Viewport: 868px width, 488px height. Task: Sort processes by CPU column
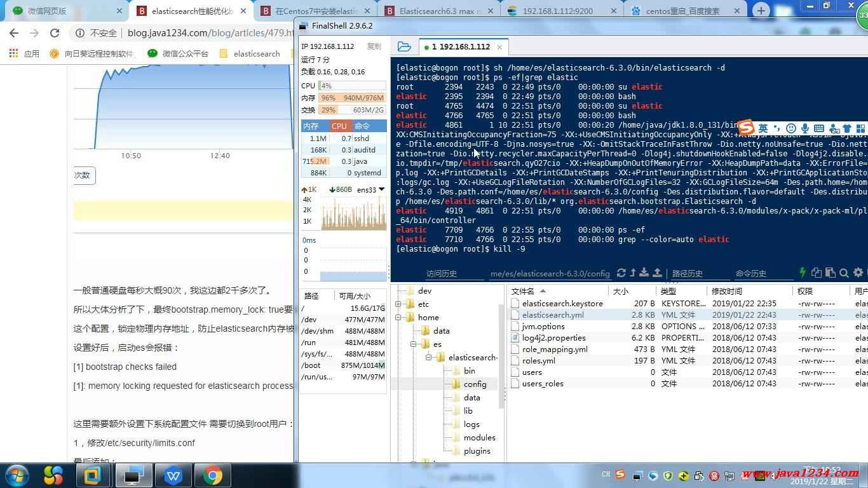click(339, 126)
